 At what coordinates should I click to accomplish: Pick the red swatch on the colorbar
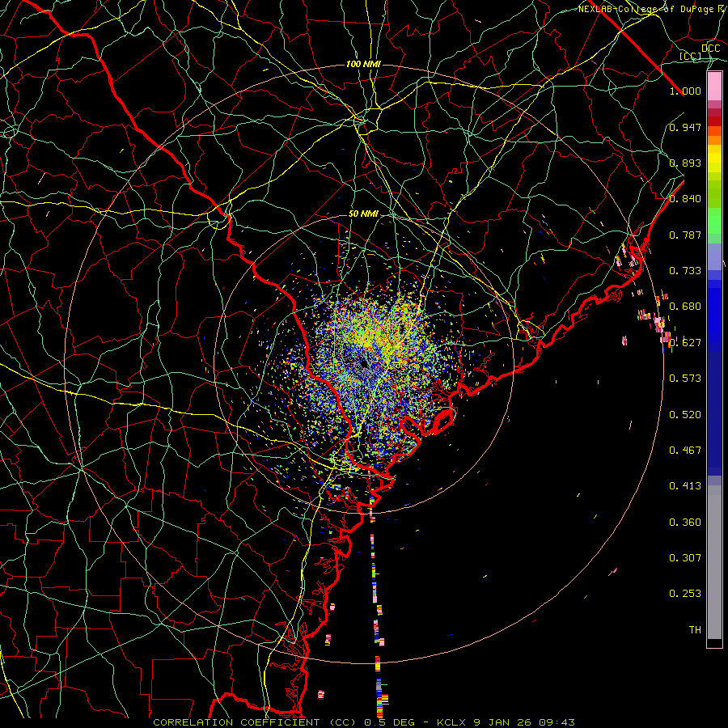(x=714, y=121)
